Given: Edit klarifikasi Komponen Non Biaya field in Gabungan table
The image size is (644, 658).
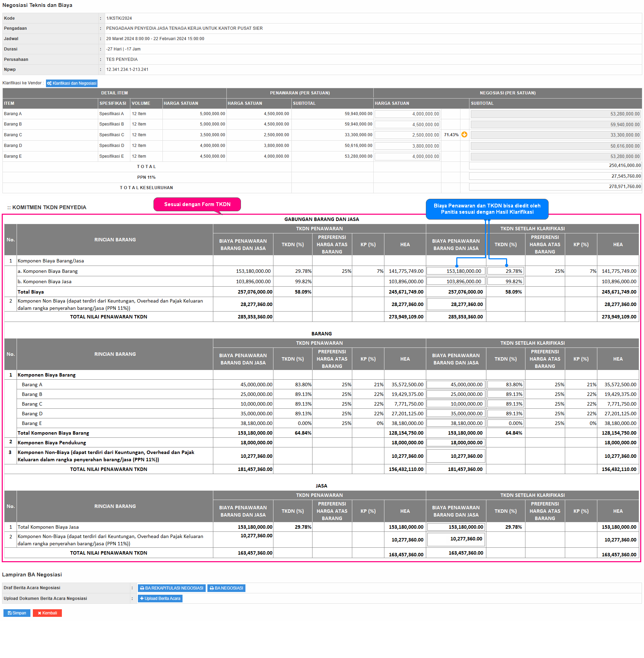Looking at the screenshot, I should coord(456,304).
